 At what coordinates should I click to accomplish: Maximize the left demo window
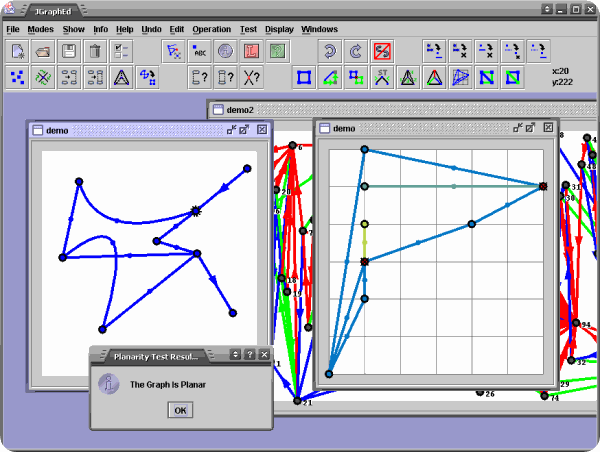[244, 130]
